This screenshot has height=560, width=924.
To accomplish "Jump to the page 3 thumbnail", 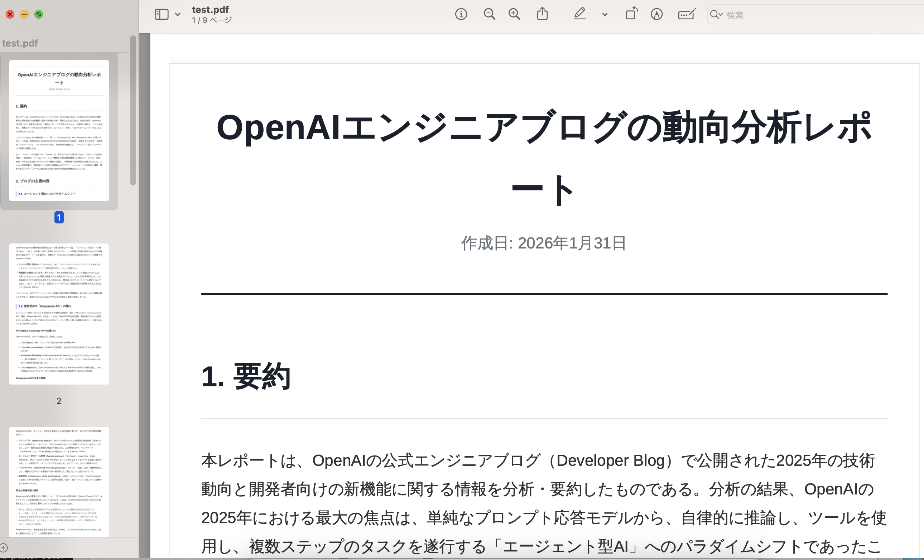I will [59, 481].
